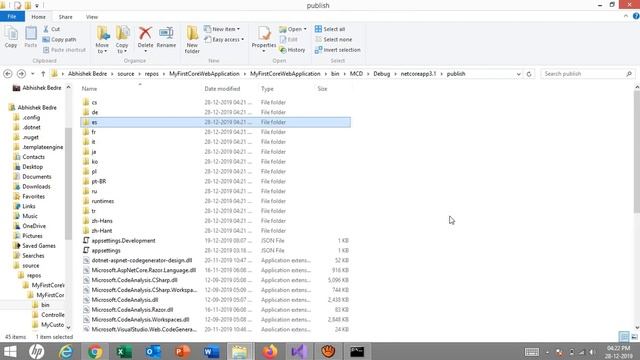Open recent locations dropdown arrow

pyautogui.click(x=33, y=74)
